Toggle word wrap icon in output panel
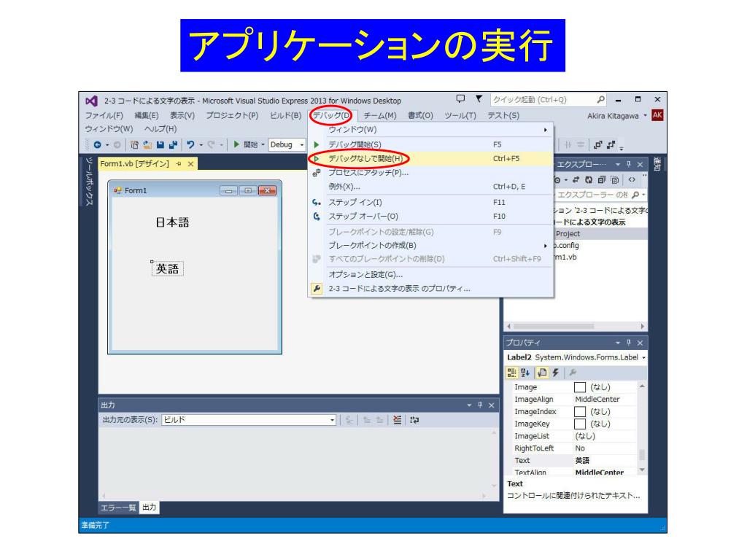The height and width of the screenshot is (560, 747). pyautogui.click(x=414, y=420)
